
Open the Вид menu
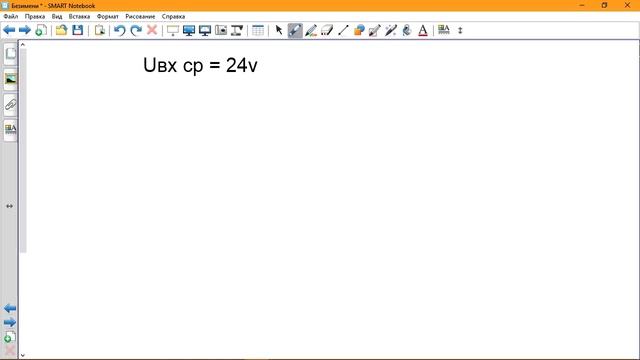[x=57, y=16]
